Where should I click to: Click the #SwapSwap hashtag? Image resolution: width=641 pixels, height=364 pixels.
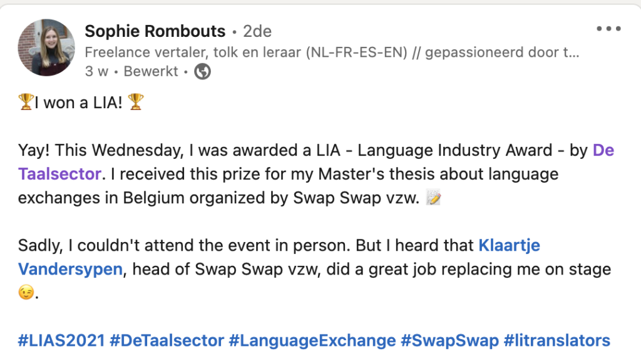tap(449, 340)
